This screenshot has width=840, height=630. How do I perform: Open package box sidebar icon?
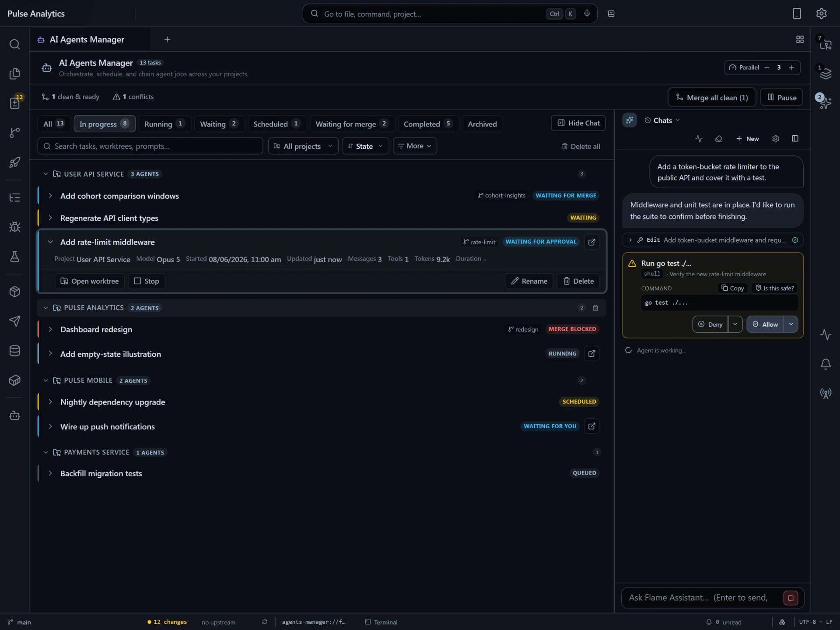point(14,292)
